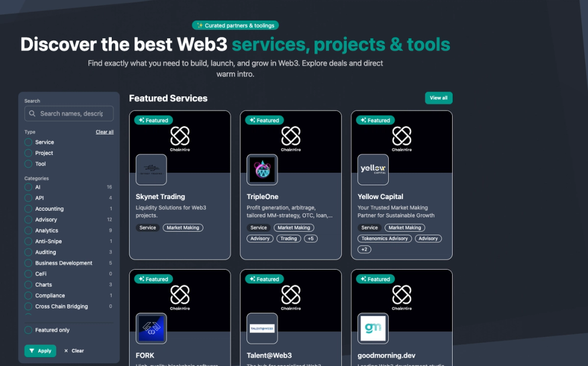Check the Accounting category filter
Image resolution: width=588 pixels, height=366 pixels.
click(28, 209)
